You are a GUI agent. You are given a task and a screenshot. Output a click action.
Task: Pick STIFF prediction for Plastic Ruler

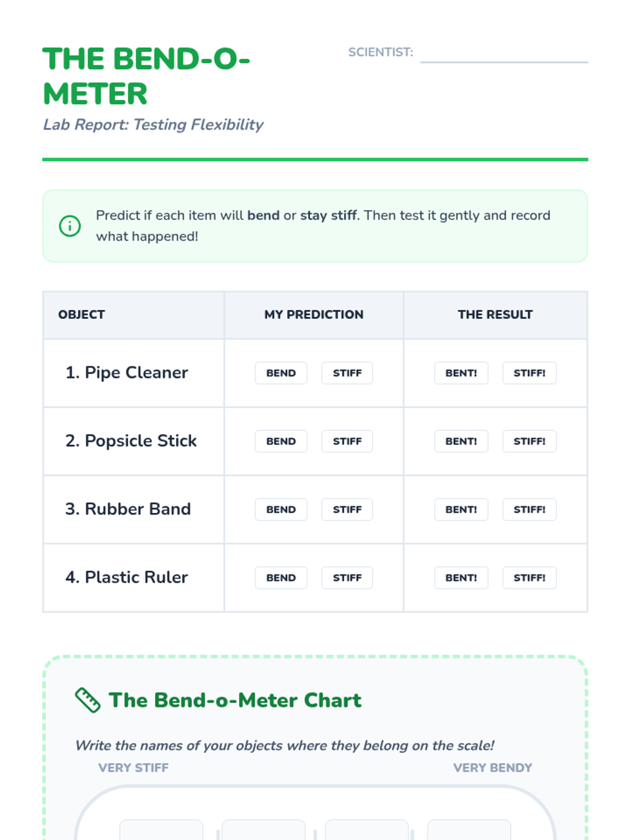(347, 578)
